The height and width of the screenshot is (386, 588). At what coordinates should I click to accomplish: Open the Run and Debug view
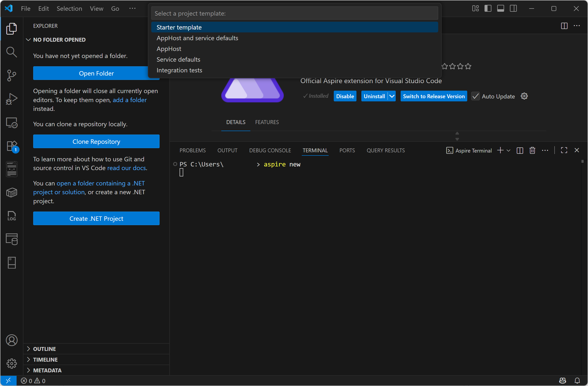(11, 99)
